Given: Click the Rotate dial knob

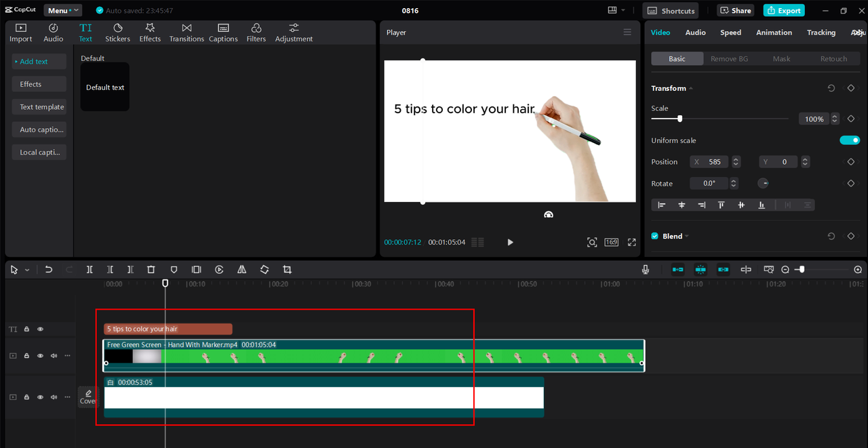Looking at the screenshot, I should tap(764, 184).
